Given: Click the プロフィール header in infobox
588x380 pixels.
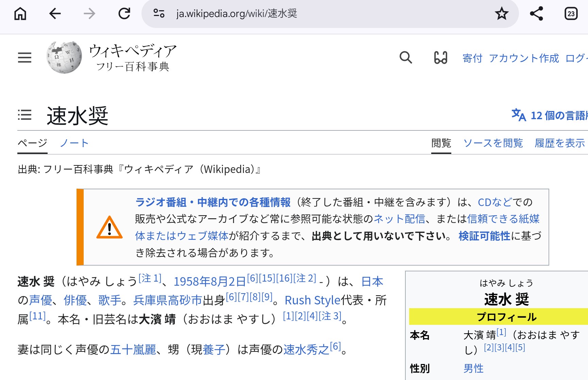Looking at the screenshot, I should (x=506, y=317).
